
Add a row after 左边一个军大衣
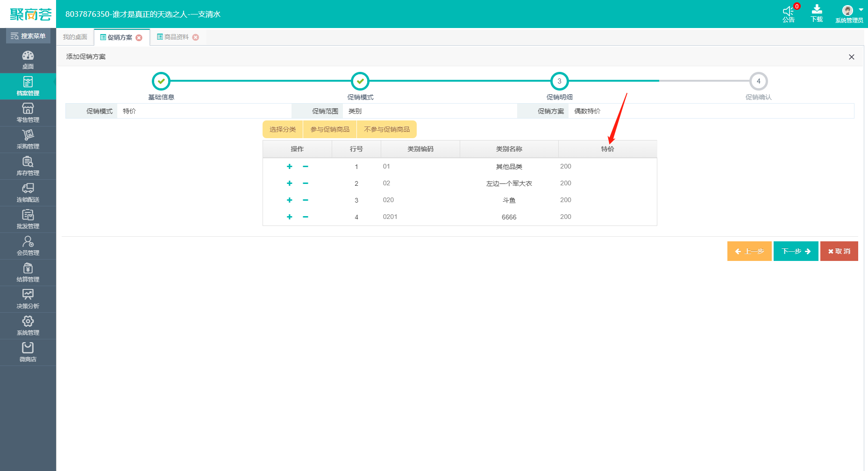point(290,183)
